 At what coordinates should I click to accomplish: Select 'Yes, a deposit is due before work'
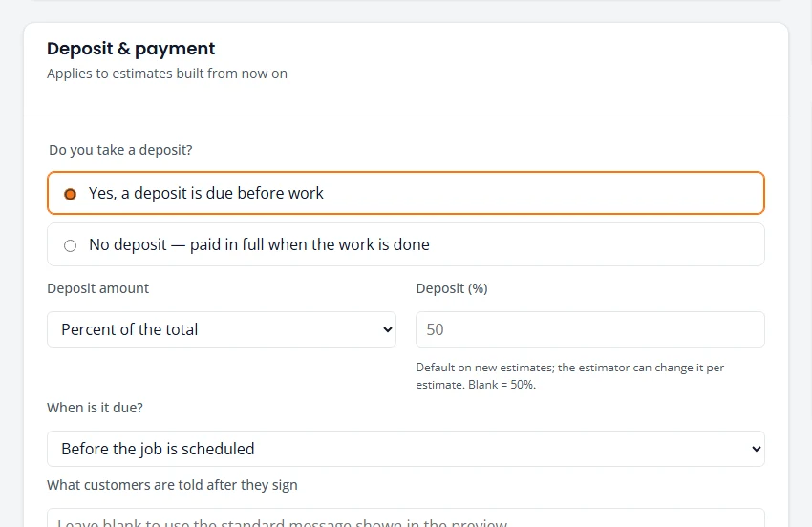pos(405,193)
